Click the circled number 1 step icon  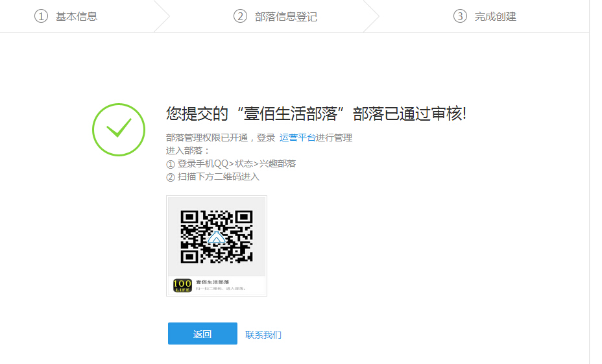[x=41, y=16]
